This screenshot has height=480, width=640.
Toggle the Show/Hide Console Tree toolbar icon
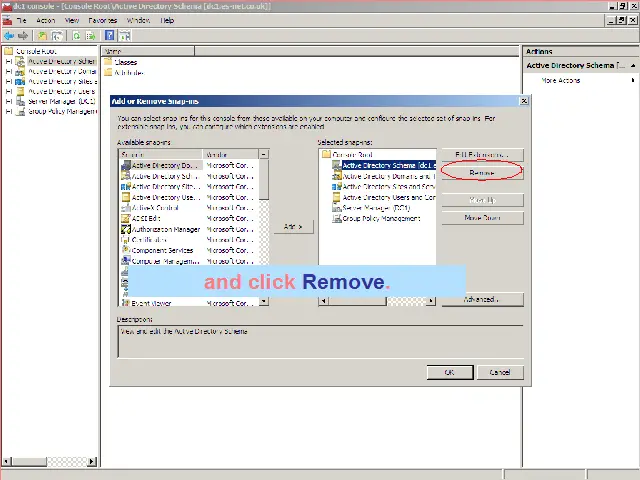click(57, 36)
